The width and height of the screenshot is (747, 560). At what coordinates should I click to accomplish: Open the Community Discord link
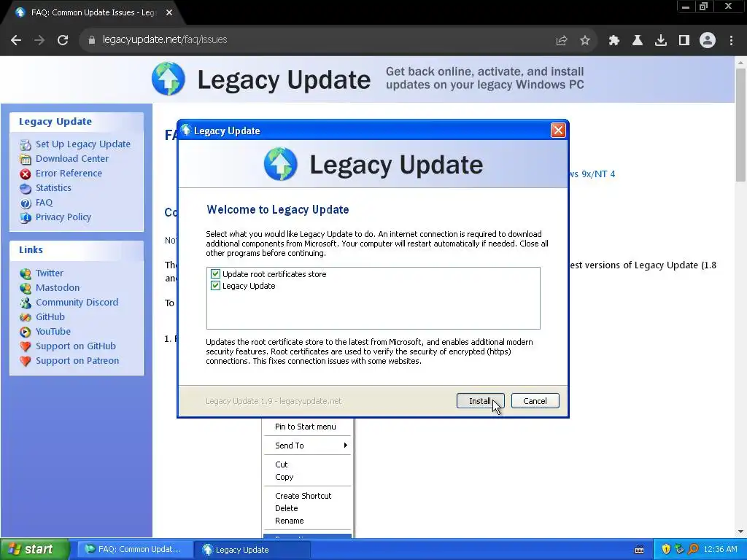77,303
